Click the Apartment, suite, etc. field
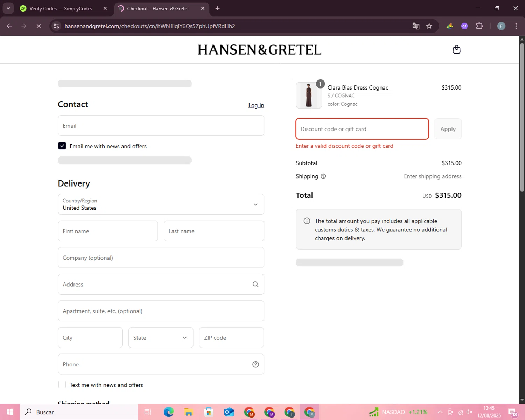 pyautogui.click(x=161, y=311)
